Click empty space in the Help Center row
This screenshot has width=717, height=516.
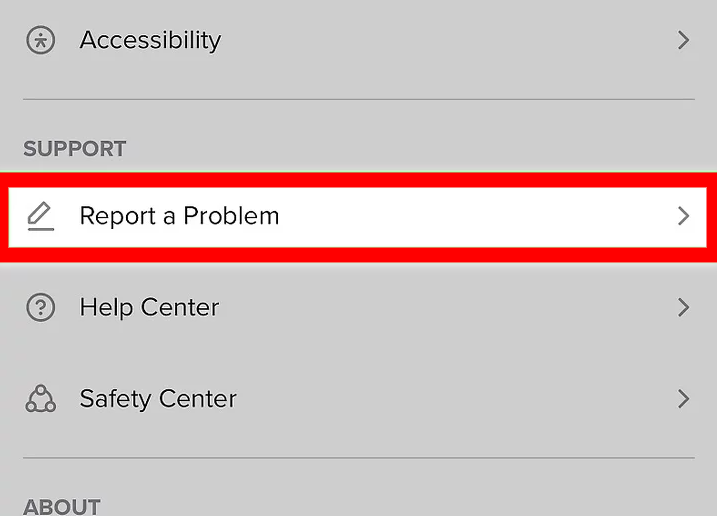[450, 307]
